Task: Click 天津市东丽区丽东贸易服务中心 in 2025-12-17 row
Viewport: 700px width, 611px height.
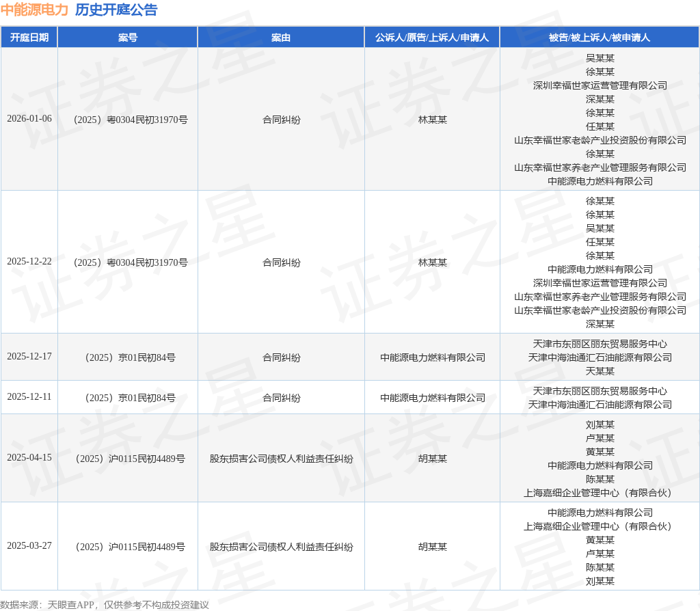Action: (x=600, y=344)
